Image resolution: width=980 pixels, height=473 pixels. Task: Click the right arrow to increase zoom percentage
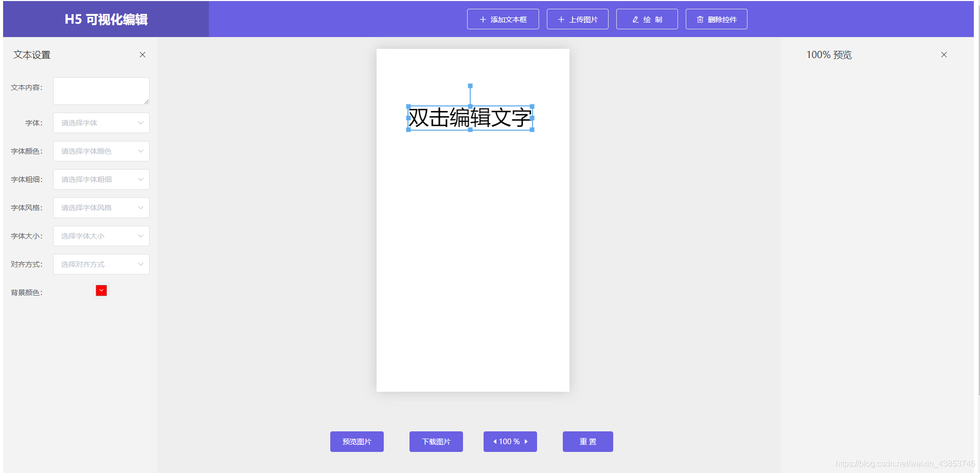[526, 441]
